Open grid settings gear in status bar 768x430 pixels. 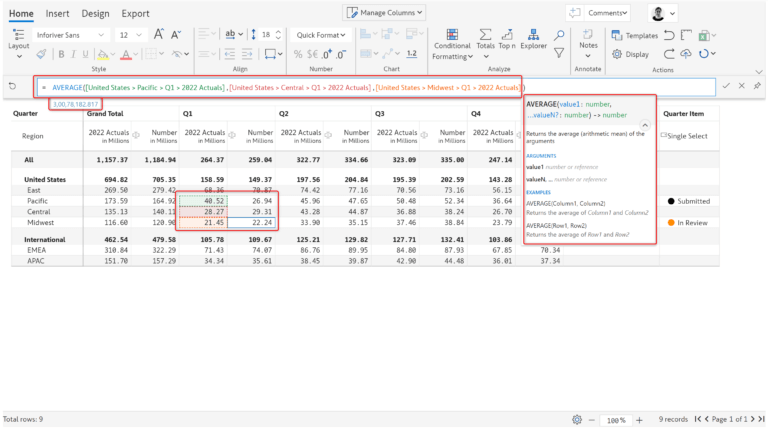[577, 419]
